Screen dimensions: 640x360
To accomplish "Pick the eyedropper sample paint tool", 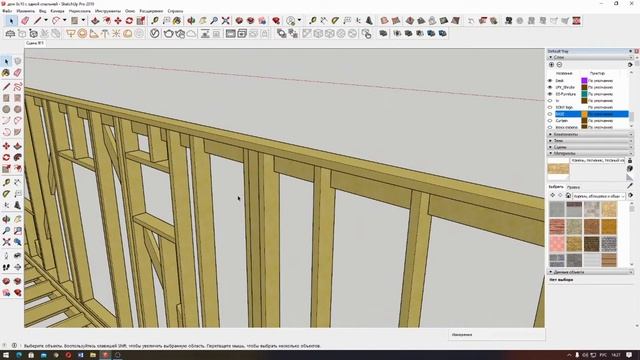I will (630, 186).
